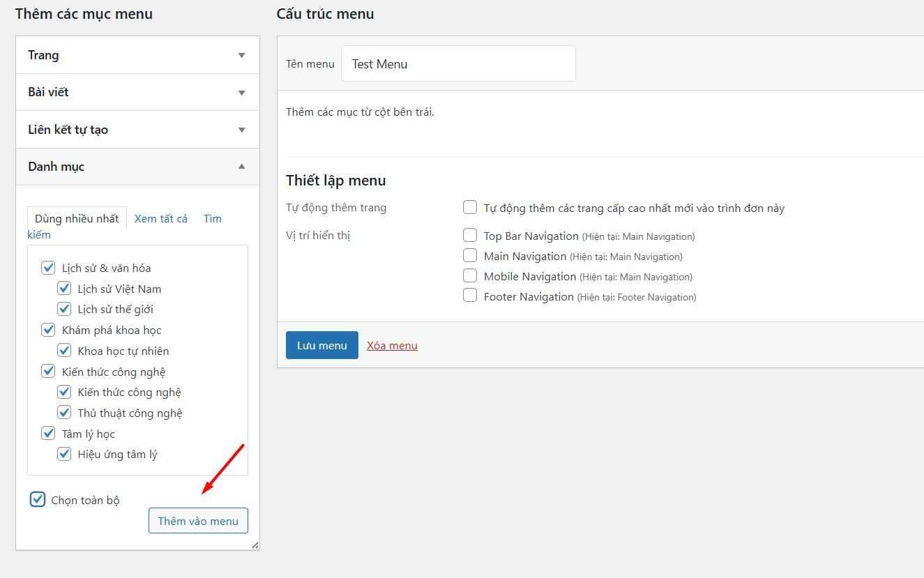Click the Thêm vào menu button
This screenshot has height=578, width=924.
(198, 521)
